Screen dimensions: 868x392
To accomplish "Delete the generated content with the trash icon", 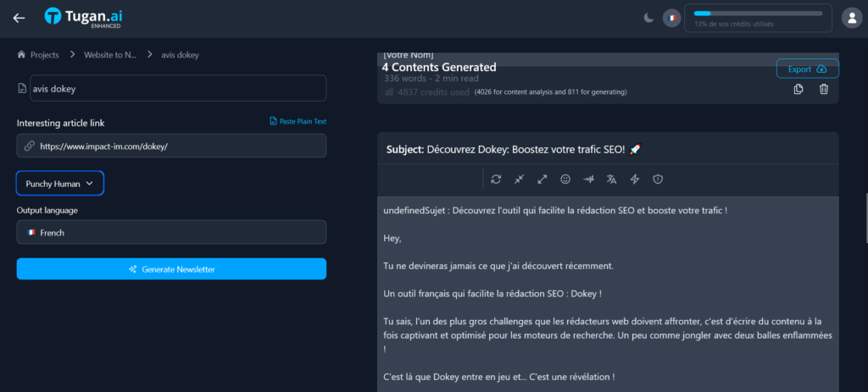I will tap(823, 90).
